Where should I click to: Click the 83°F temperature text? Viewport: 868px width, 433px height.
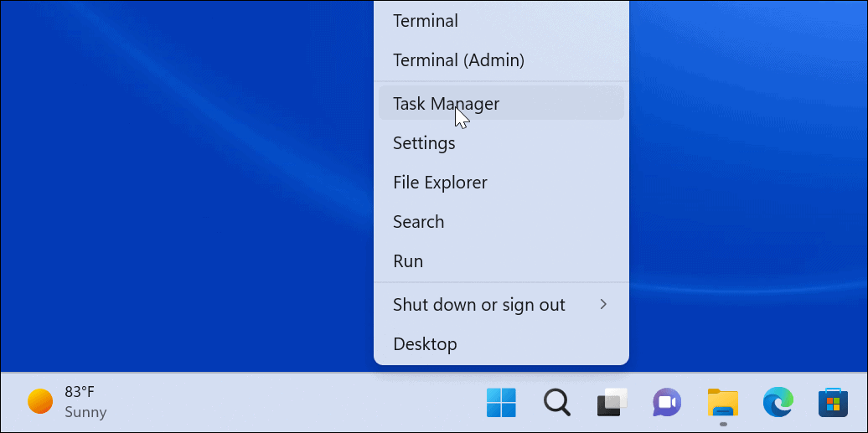click(79, 392)
